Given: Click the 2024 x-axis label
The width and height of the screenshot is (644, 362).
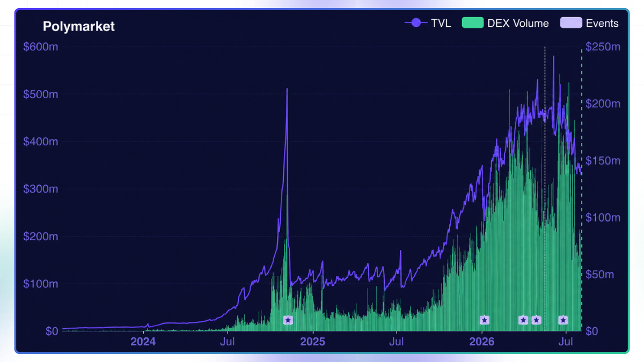Looking at the screenshot, I should 143,342.
